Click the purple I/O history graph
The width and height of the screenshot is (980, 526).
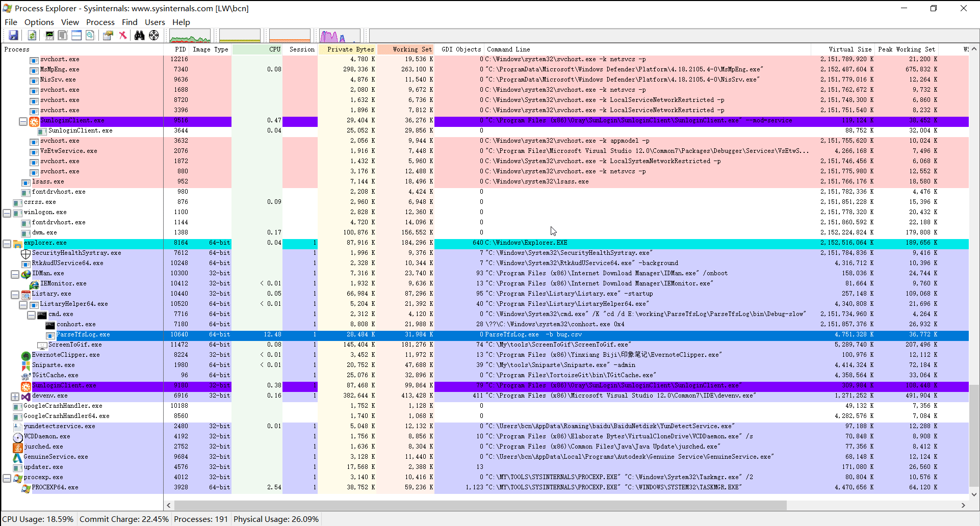(x=340, y=36)
